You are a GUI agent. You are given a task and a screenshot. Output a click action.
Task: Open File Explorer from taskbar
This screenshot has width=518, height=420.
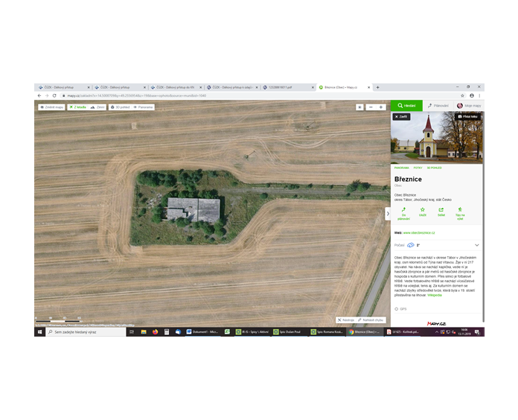pyautogui.click(x=144, y=332)
